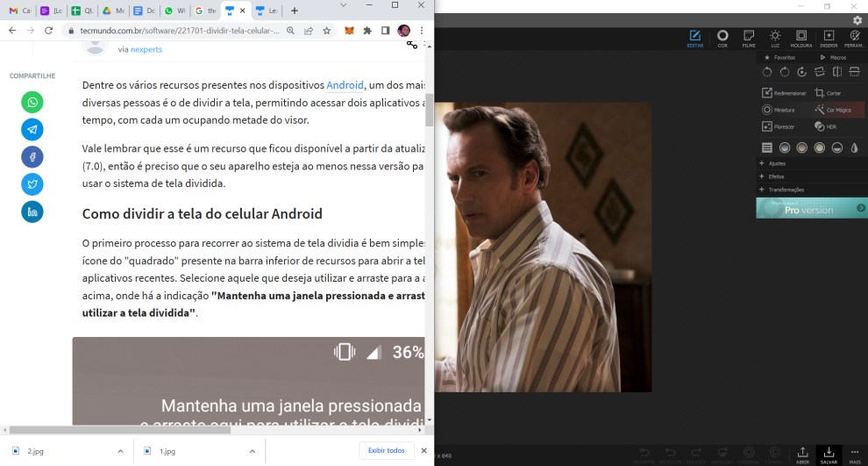Open the Chrome three-dot menu
Image resolution: width=868 pixels, height=466 pixels.
(x=422, y=31)
